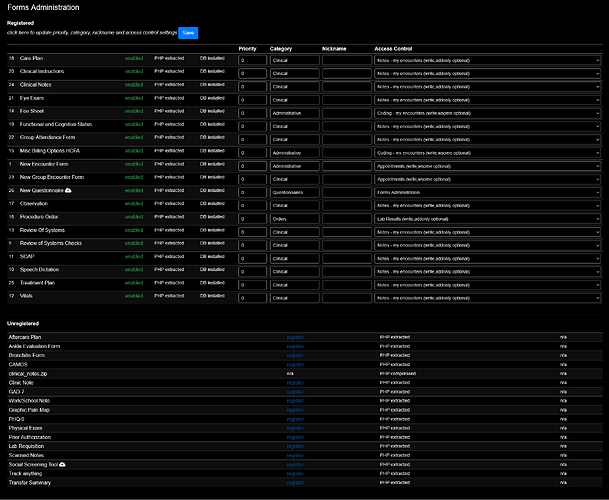Register the CAMOS form
This screenshot has width=609, height=500.
(295, 364)
